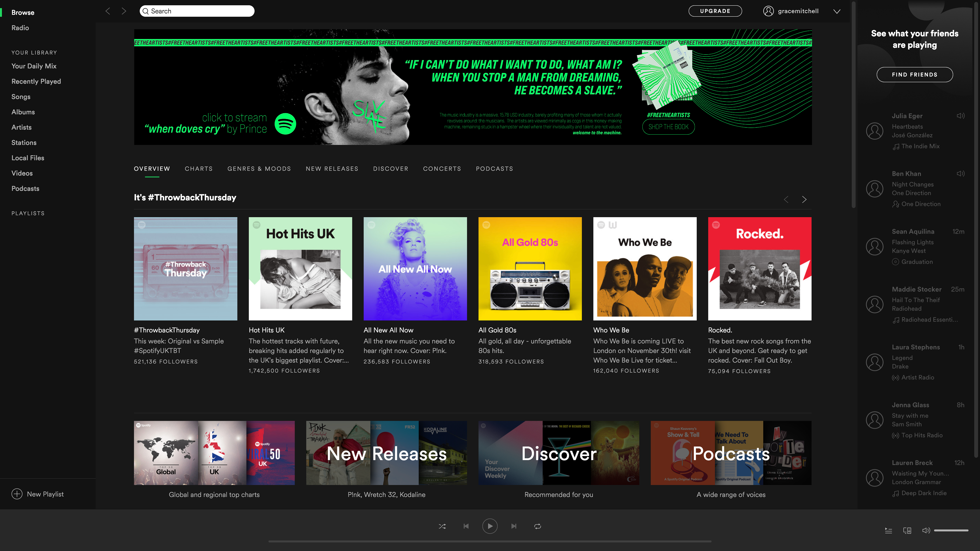The height and width of the screenshot is (551, 980).
Task: Open Local Files
Action: tap(28, 158)
